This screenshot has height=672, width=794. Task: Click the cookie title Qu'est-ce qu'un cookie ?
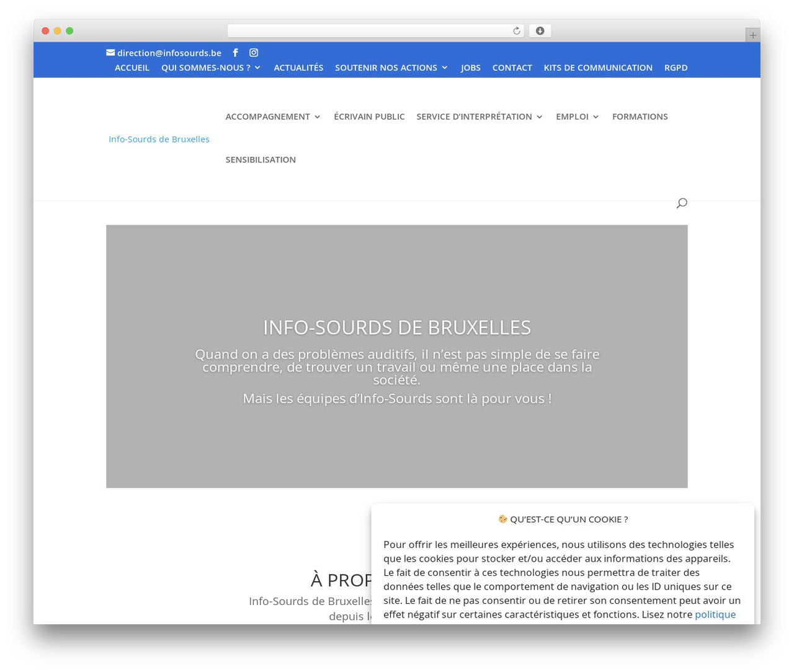pyautogui.click(x=569, y=519)
